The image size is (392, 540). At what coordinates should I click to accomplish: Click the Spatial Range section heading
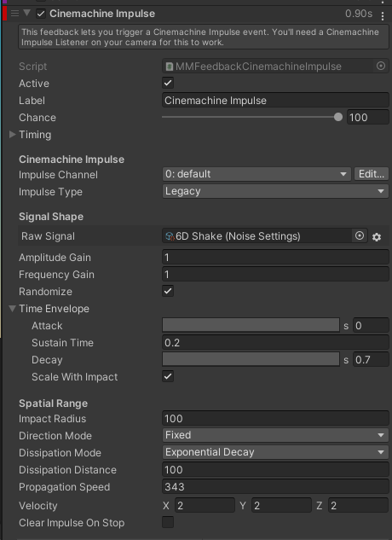pyautogui.click(x=53, y=404)
